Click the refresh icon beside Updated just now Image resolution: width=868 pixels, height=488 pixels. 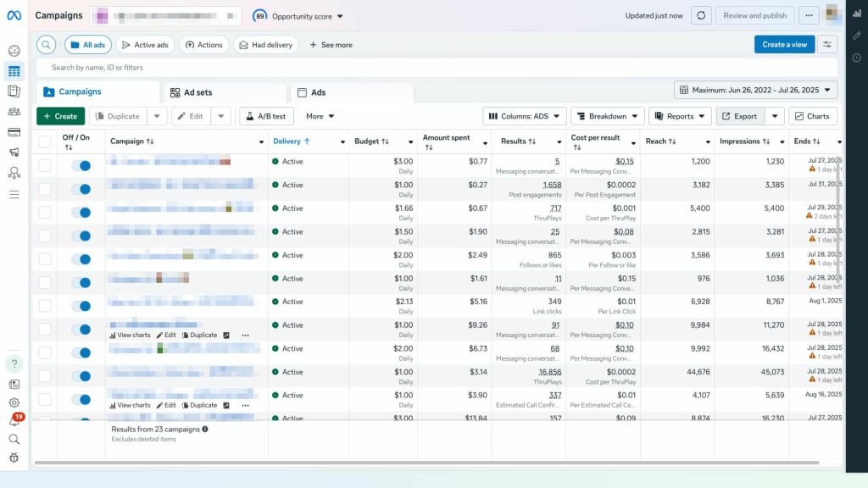pos(700,15)
